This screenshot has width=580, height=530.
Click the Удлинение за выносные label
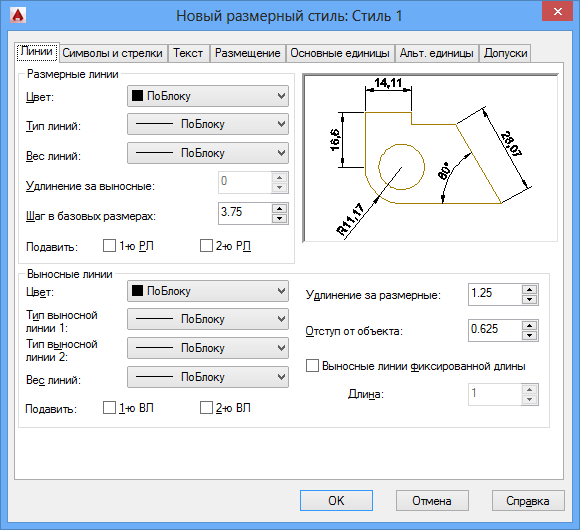tap(90, 186)
